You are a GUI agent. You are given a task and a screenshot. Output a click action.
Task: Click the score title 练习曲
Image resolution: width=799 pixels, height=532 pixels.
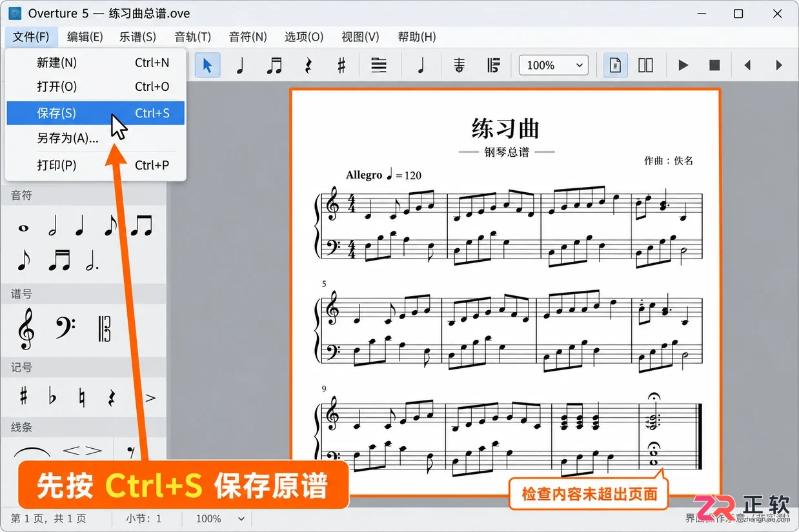506,128
